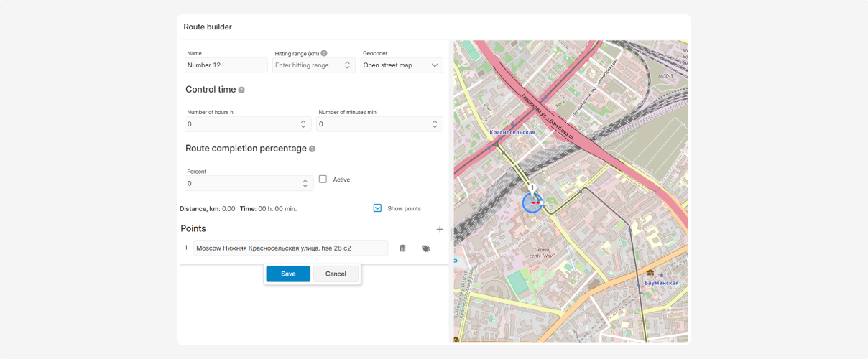The height and width of the screenshot is (359, 868).
Task: Click route marker 1 on the map
Action: pos(532,188)
